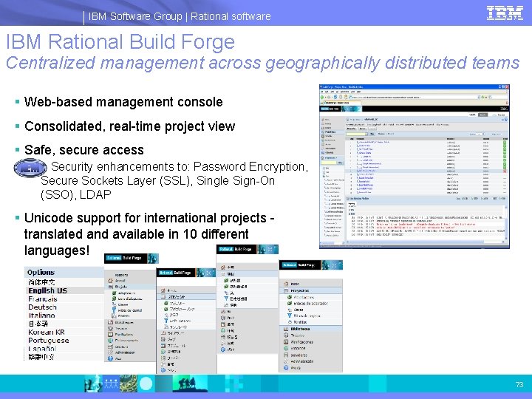
Task: Open Serveurs icon in French panel
Action: [x=110, y=347]
